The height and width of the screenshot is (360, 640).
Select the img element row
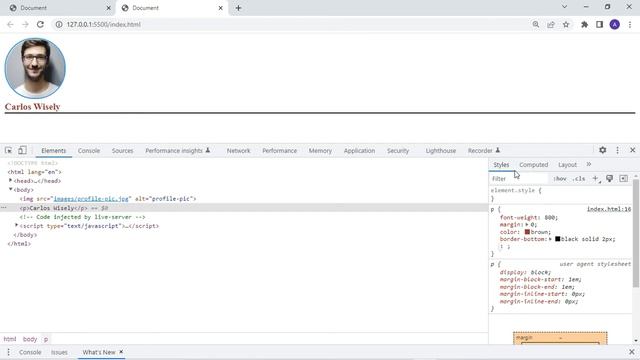click(244, 199)
